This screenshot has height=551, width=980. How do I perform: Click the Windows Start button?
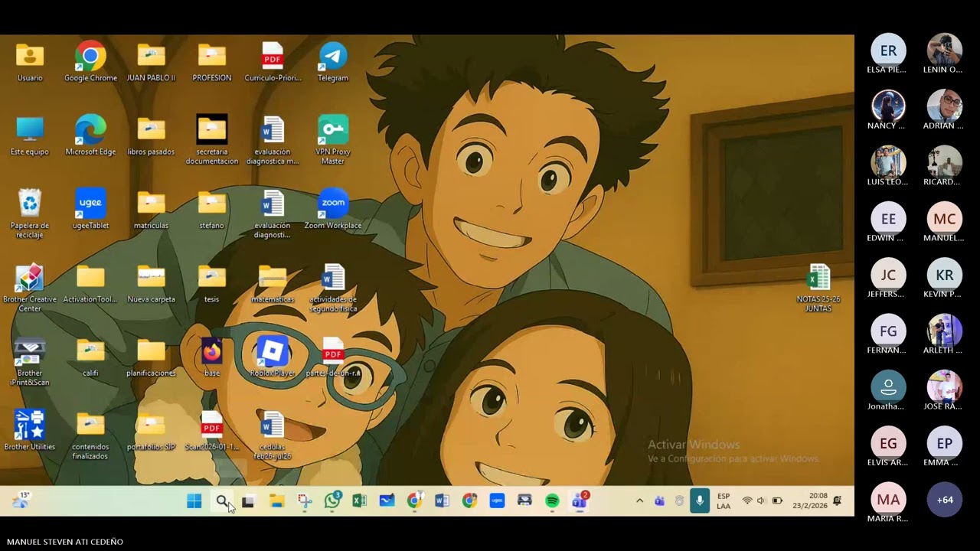194,501
